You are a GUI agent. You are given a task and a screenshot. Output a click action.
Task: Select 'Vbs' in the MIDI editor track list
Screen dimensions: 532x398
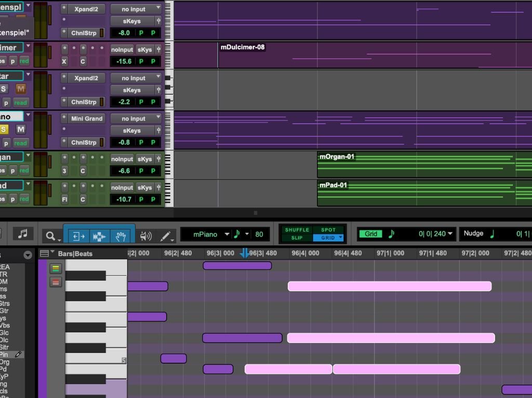click(4, 325)
